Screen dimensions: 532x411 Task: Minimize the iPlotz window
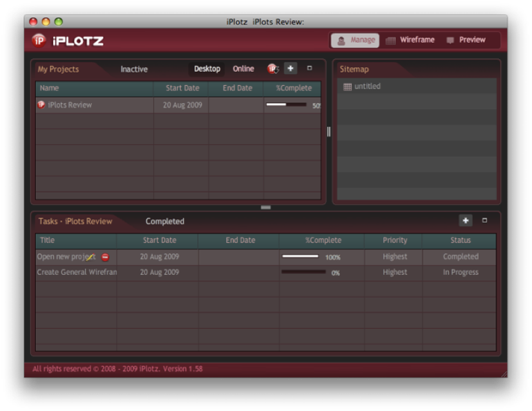(46, 21)
